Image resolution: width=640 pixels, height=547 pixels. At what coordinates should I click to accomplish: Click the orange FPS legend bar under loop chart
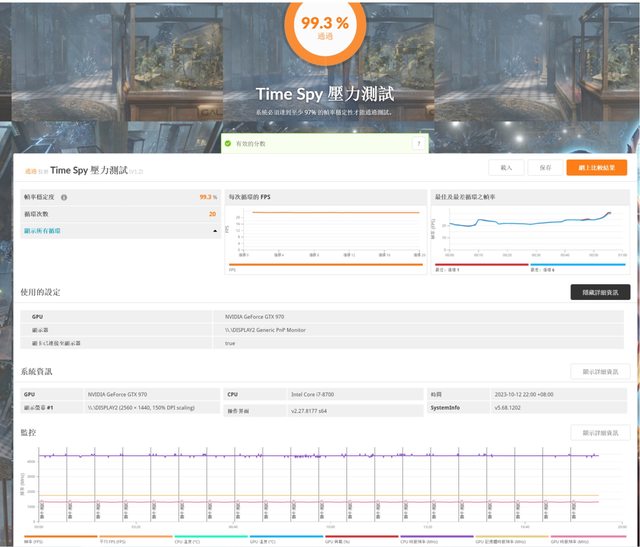coord(327,266)
